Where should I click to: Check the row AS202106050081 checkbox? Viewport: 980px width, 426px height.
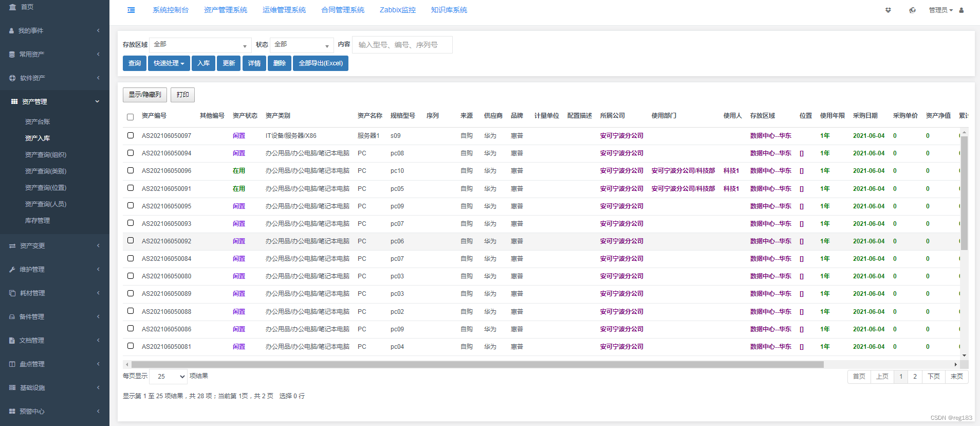(131, 346)
